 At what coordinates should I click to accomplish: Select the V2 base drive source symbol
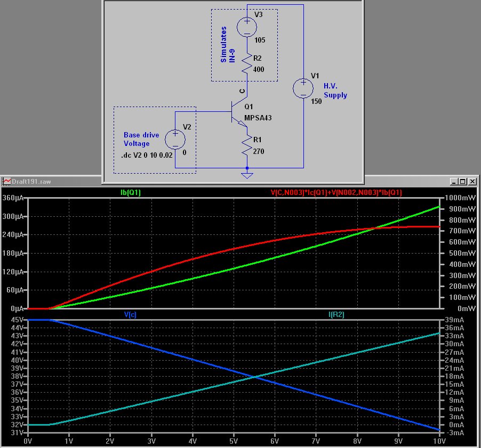[175, 140]
